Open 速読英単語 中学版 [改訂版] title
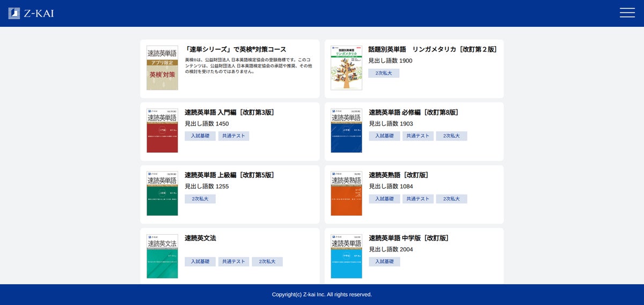This screenshot has height=305, width=644. [409, 238]
